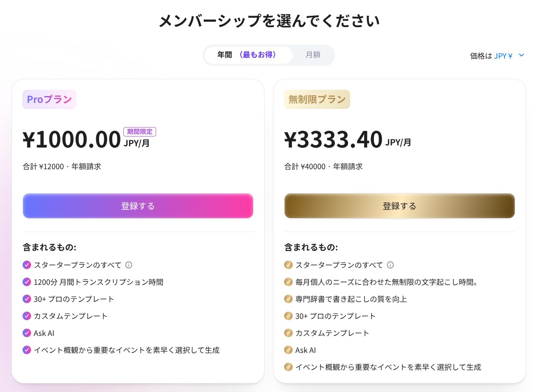The height and width of the screenshot is (392, 539).
Task: Click purple checkmark beside Pro plan Ask AI
Action: point(27,333)
